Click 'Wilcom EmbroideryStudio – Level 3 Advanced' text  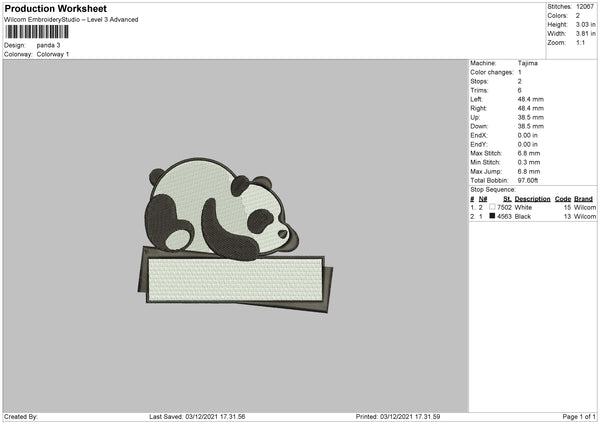coord(71,20)
